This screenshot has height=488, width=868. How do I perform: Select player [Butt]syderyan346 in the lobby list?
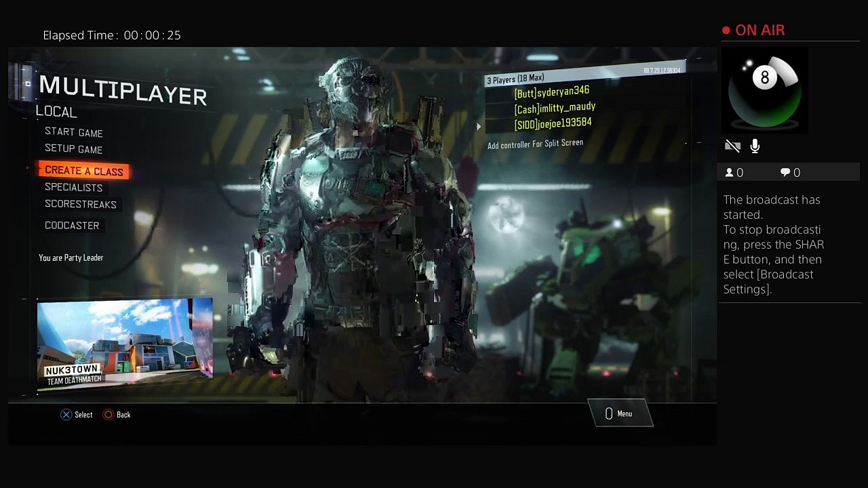[552, 91]
